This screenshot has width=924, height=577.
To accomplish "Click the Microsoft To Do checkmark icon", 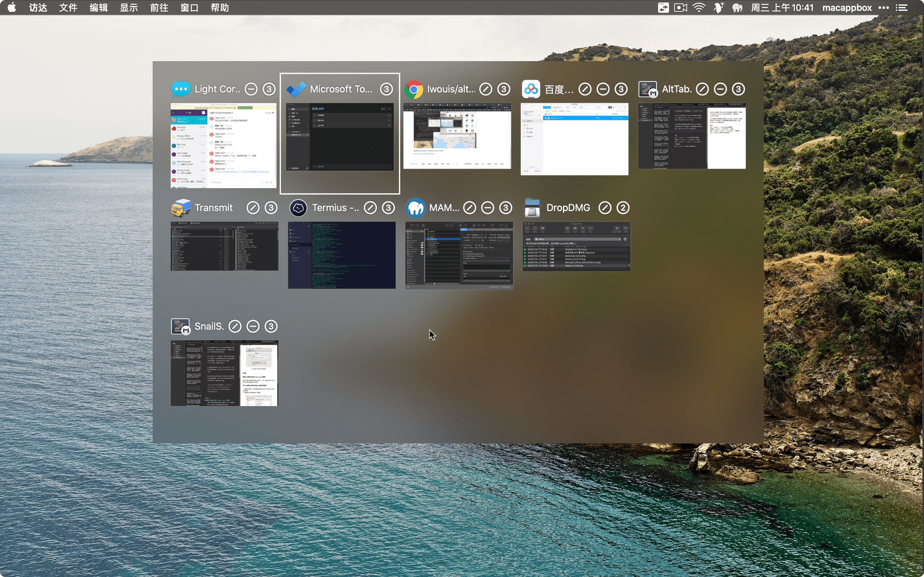I will (x=297, y=89).
